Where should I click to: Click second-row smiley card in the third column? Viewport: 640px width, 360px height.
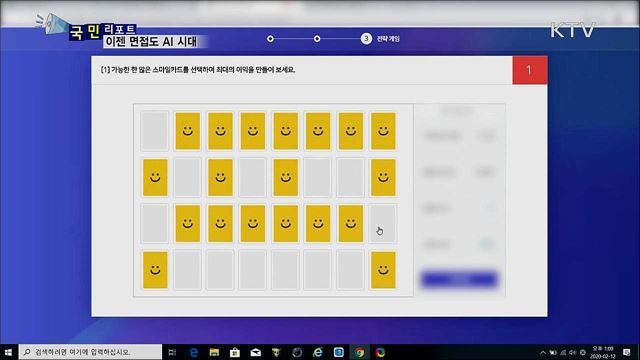[x=220, y=177]
